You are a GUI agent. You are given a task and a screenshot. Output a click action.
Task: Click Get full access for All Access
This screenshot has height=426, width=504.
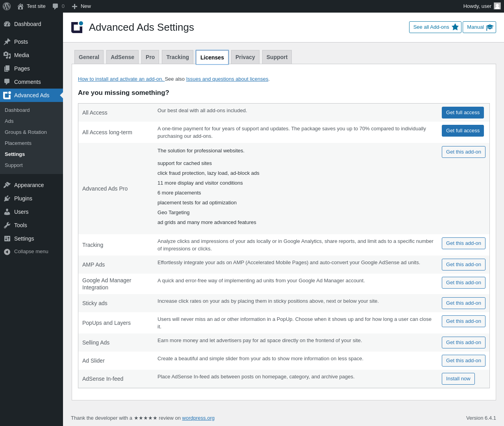click(463, 113)
